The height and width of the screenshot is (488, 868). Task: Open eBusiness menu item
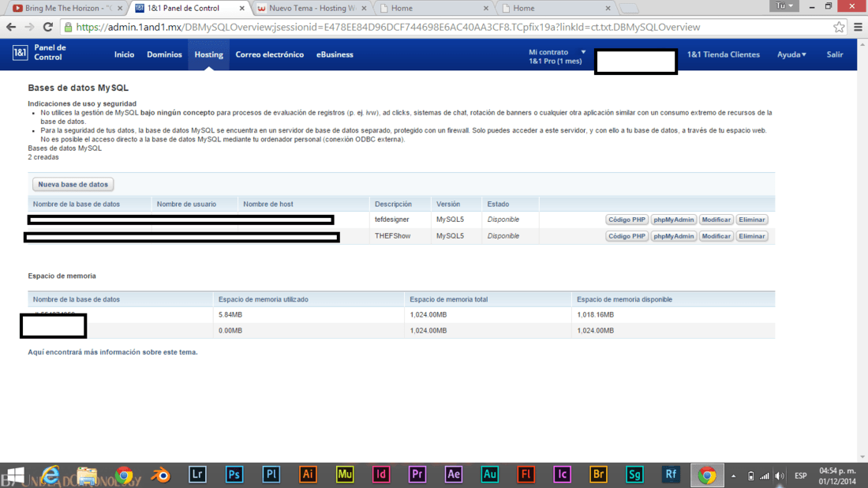[335, 54]
